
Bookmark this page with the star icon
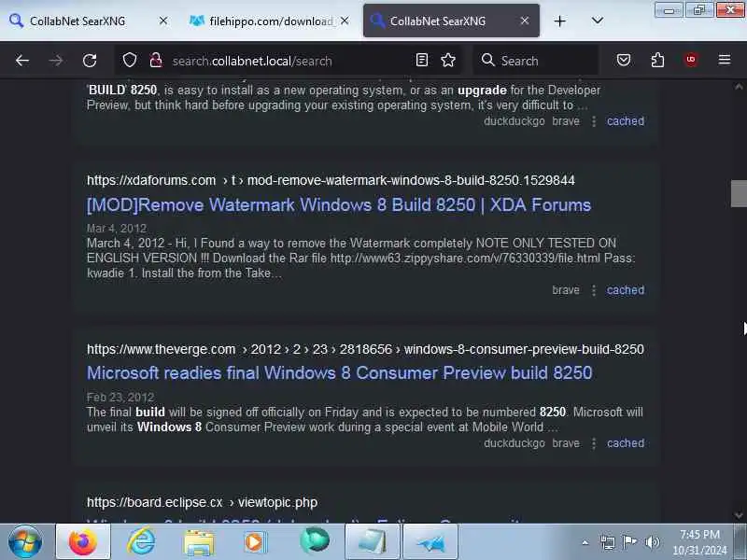(448, 60)
